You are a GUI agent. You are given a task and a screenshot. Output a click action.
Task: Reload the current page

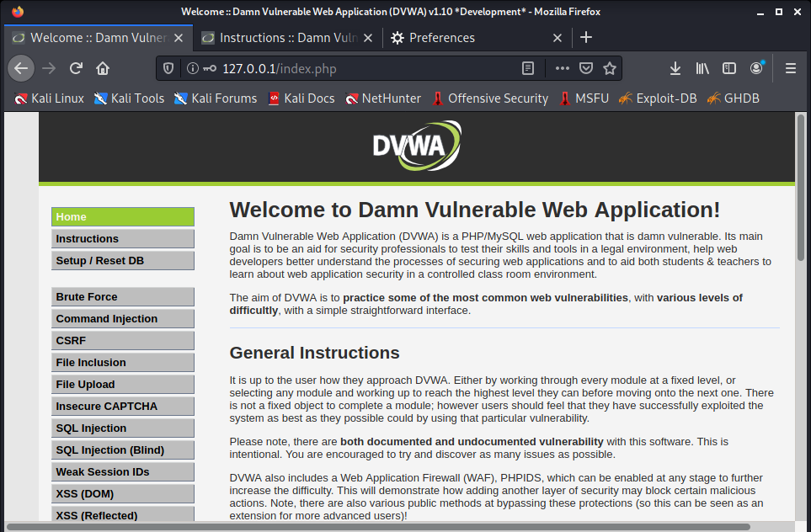point(76,68)
